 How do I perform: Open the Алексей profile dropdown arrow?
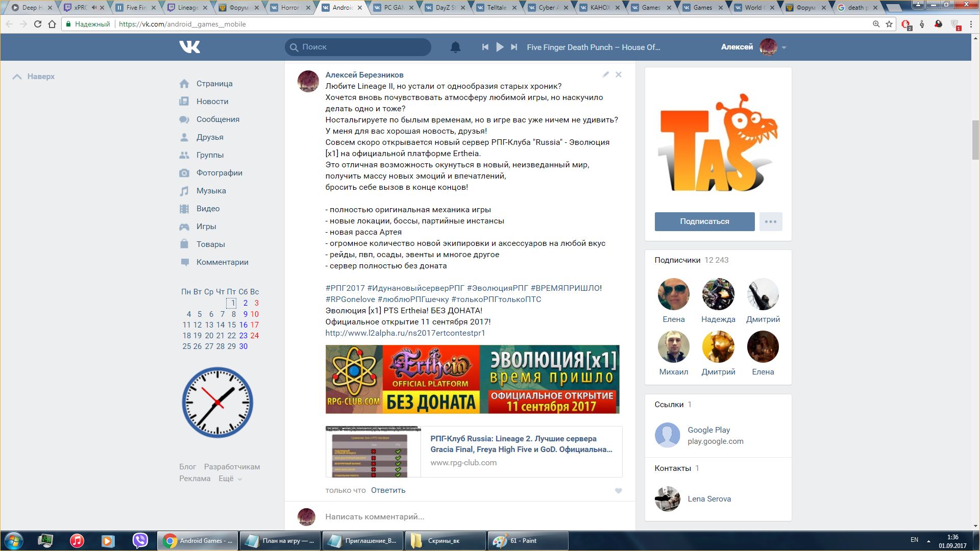point(784,47)
